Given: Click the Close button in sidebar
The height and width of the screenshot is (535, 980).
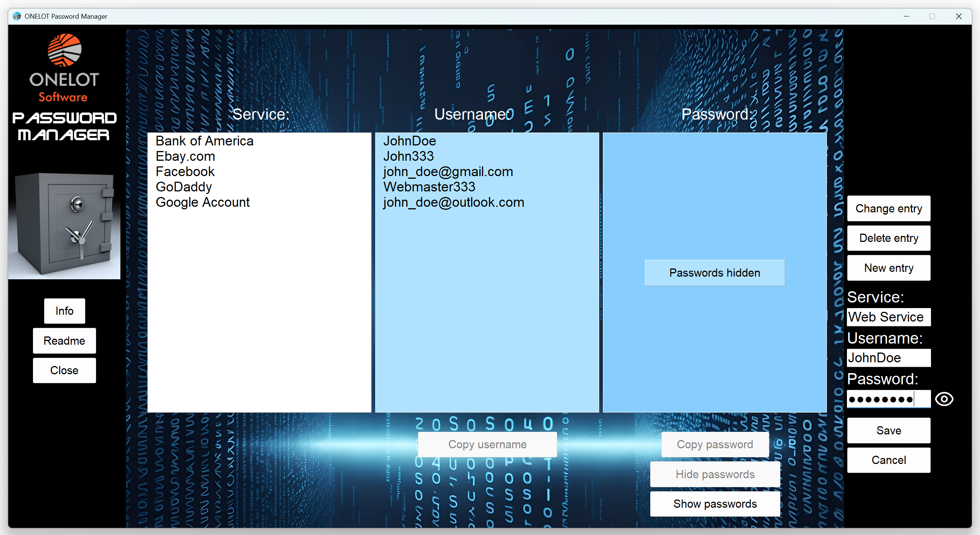Looking at the screenshot, I should [64, 370].
